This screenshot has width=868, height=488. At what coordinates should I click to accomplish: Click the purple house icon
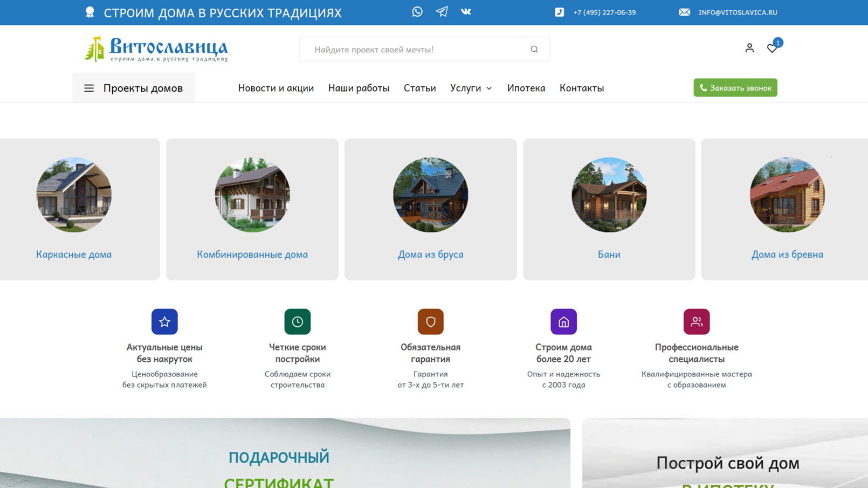coord(563,322)
